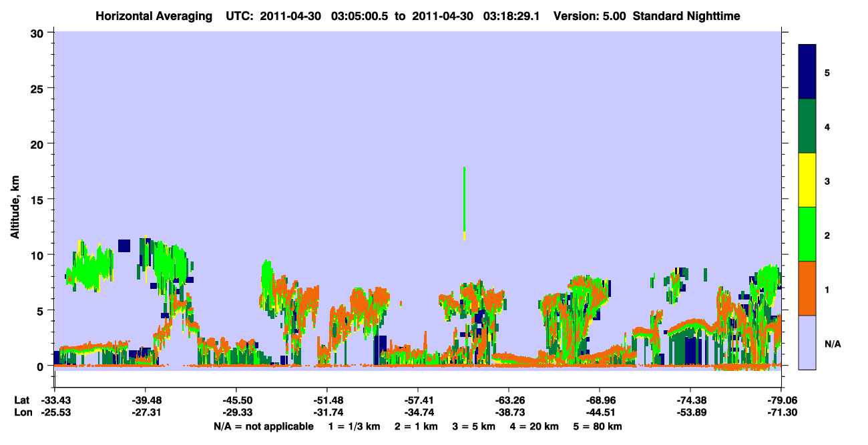Click the y-axis tick label 30
The width and height of the screenshot is (868, 445).
pos(38,33)
